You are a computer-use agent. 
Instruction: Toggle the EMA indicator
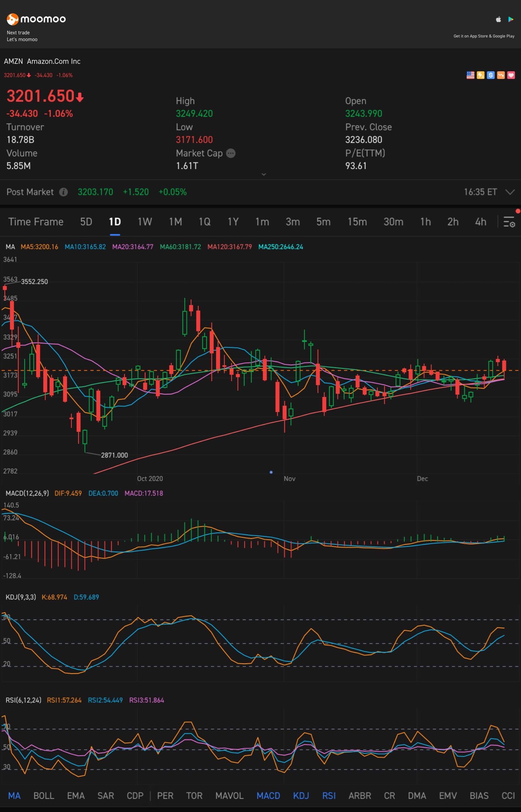click(76, 796)
